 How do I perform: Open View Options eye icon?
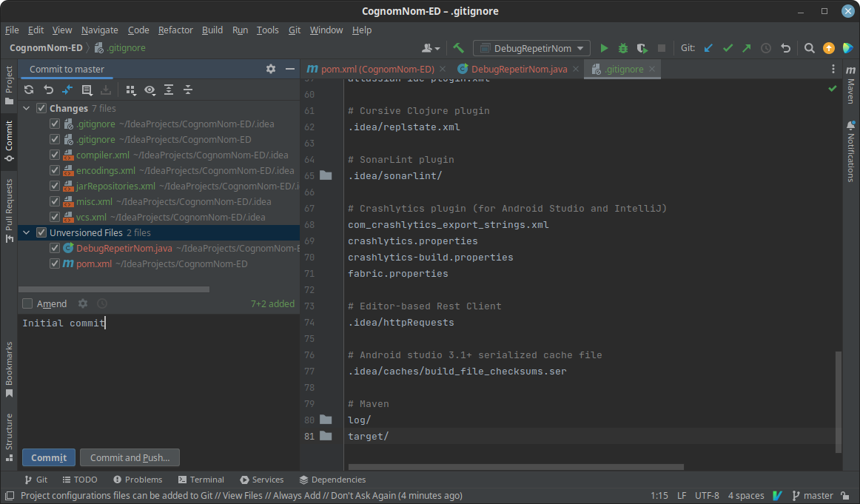tap(150, 90)
